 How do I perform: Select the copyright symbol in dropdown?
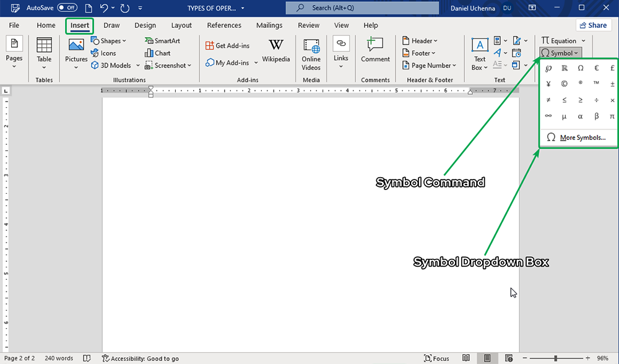pos(564,84)
